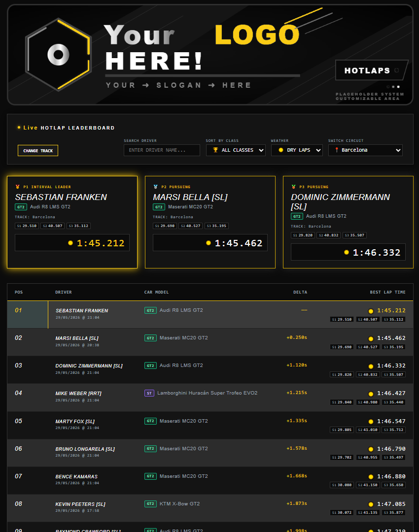Click the sun icon beside 1:47.085 lap

tap(371, 504)
